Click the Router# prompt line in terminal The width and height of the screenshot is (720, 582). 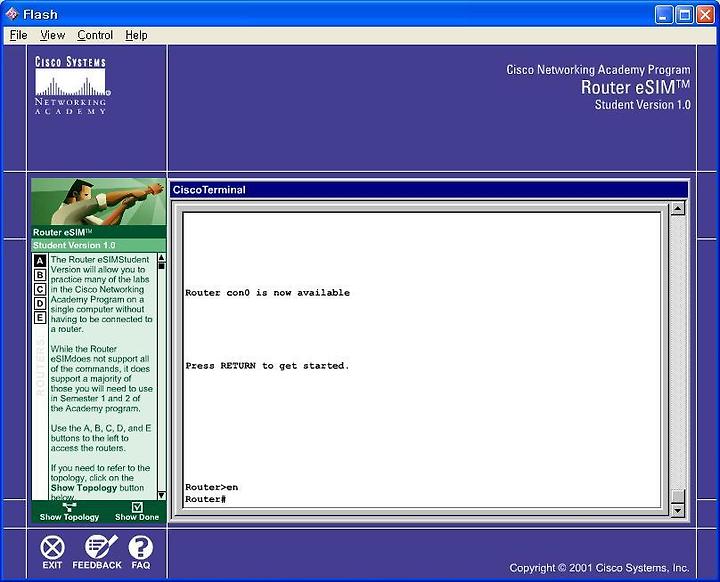(x=206, y=499)
